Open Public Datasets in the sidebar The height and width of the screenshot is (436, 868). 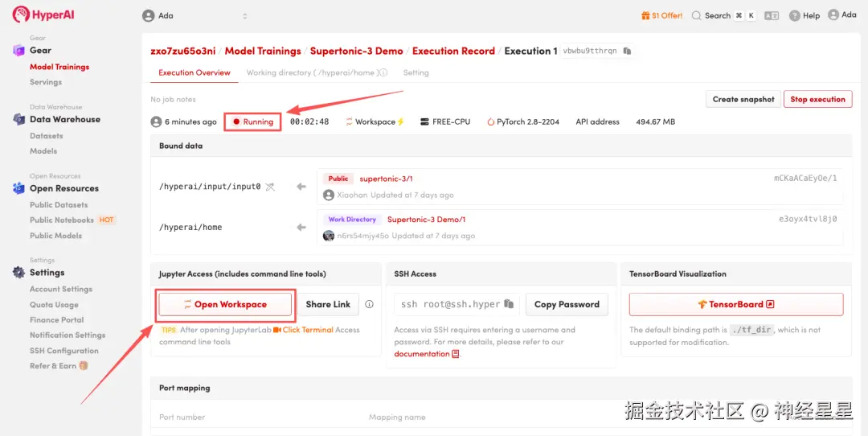[x=59, y=205]
